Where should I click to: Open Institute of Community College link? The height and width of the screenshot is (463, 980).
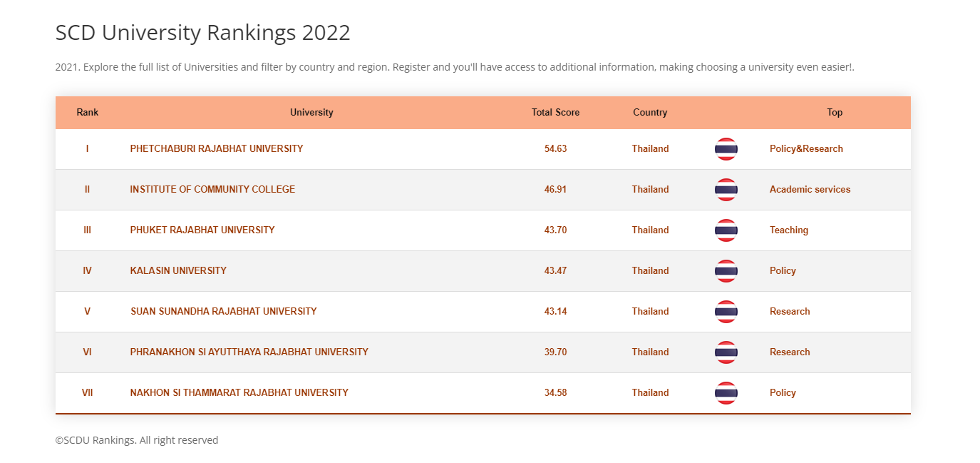tap(212, 190)
